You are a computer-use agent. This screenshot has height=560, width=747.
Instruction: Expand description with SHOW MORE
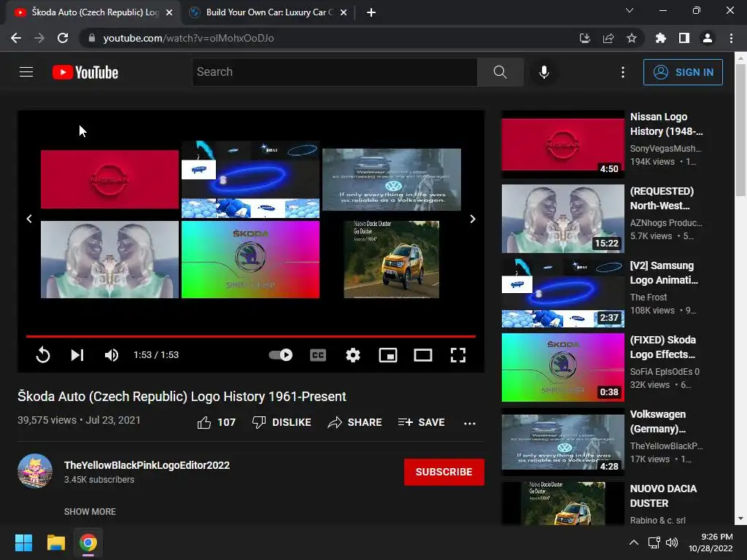pos(90,511)
